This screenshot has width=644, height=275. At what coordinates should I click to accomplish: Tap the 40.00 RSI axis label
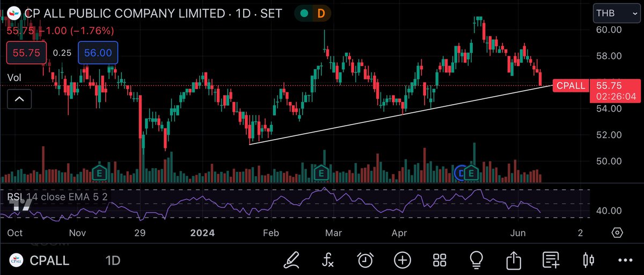[609, 211]
